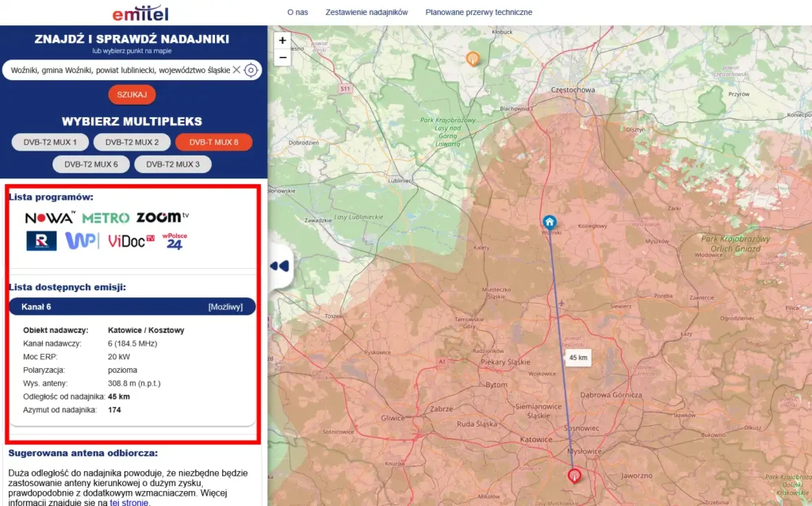The height and width of the screenshot is (506, 812).
Task: Select the DVB-T2 MUX 1 multiplex
Action: click(50, 142)
